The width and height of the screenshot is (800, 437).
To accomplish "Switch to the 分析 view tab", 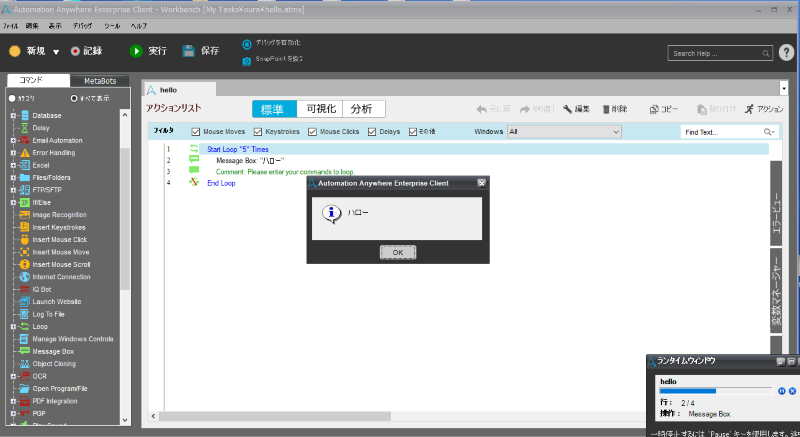I will 362,109.
